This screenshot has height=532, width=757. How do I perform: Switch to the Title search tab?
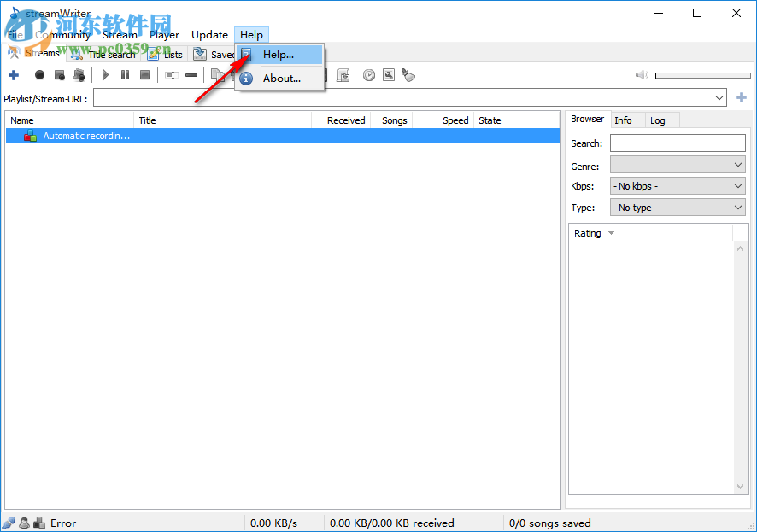pyautogui.click(x=111, y=54)
